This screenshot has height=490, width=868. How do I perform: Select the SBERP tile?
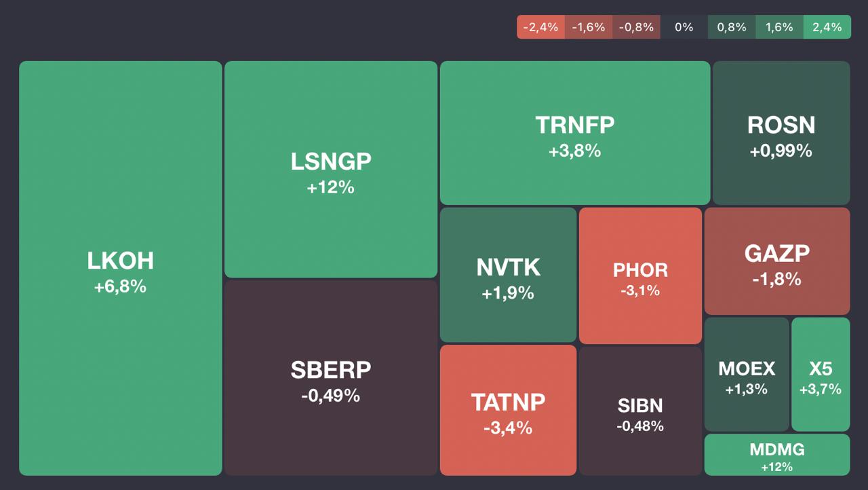(330, 378)
